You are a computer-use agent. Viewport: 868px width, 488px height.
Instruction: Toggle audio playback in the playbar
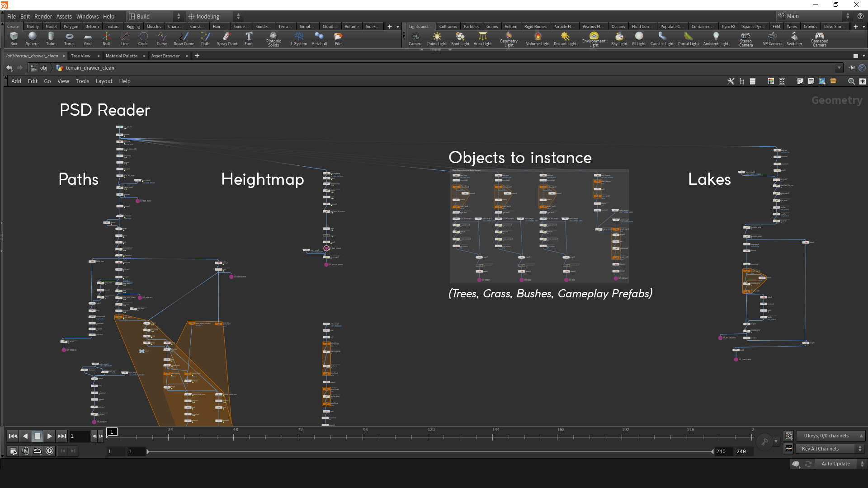[x=25, y=450]
